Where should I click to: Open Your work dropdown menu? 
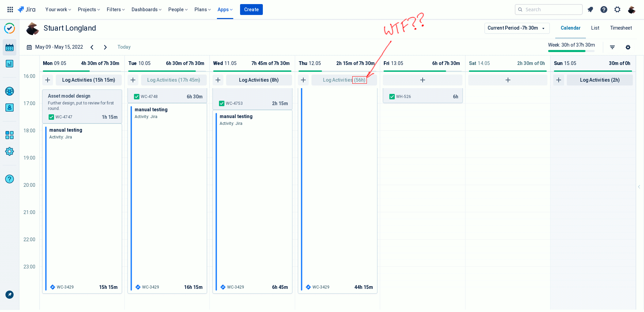(58, 10)
